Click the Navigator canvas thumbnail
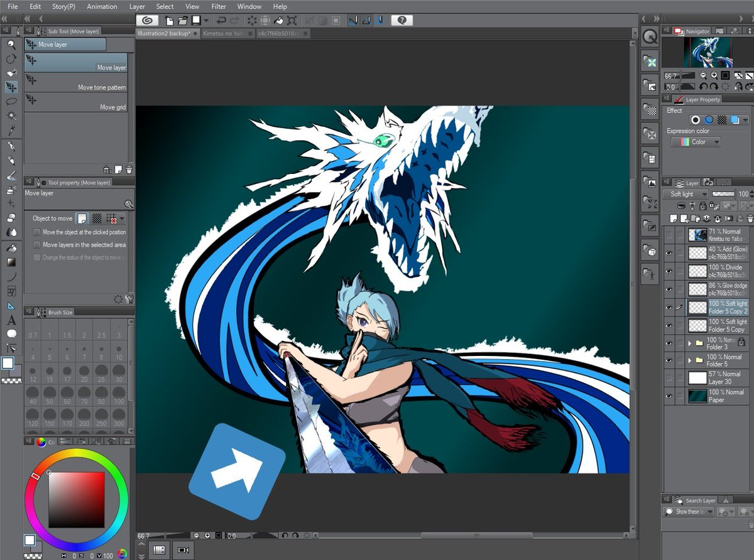The height and width of the screenshot is (560, 754). coord(708,53)
